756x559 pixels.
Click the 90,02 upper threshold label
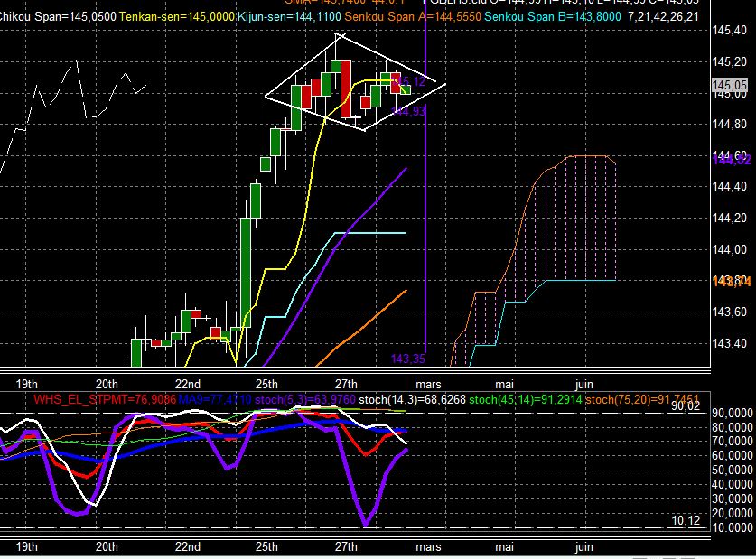coord(686,405)
